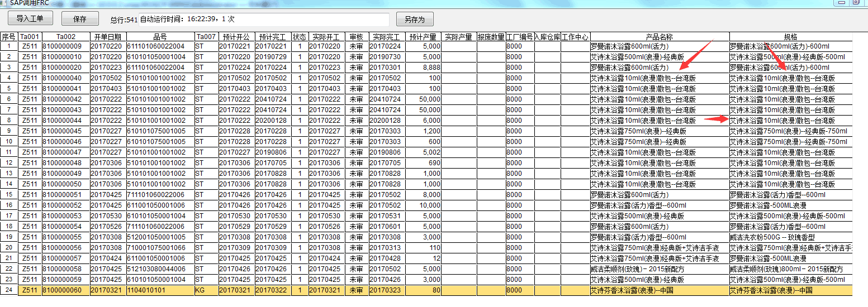Click the KG unit cell

pos(206,291)
